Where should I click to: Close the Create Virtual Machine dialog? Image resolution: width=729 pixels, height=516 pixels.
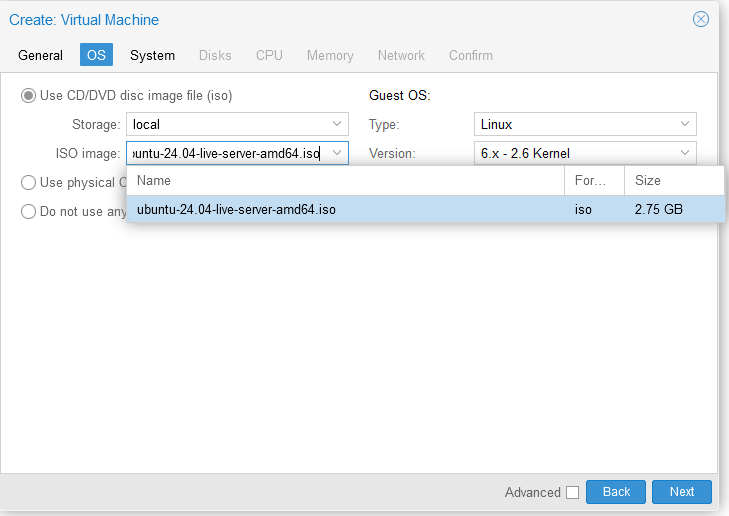701,19
